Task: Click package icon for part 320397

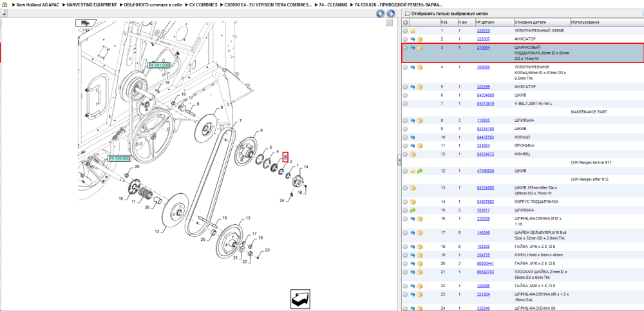Action: (x=420, y=39)
